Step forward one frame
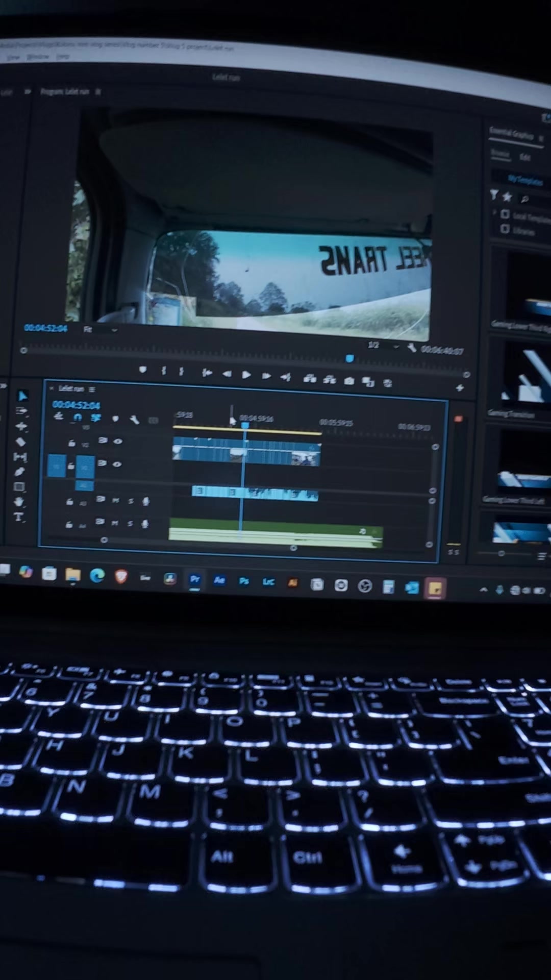This screenshot has height=980, width=551. pos(266,376)
